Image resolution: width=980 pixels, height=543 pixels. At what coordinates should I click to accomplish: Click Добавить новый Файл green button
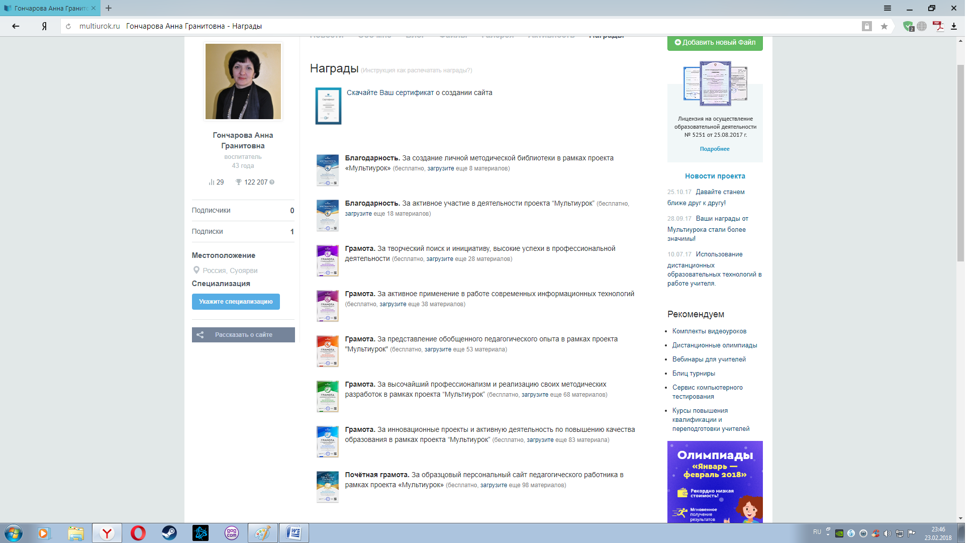tap(715, 43)
